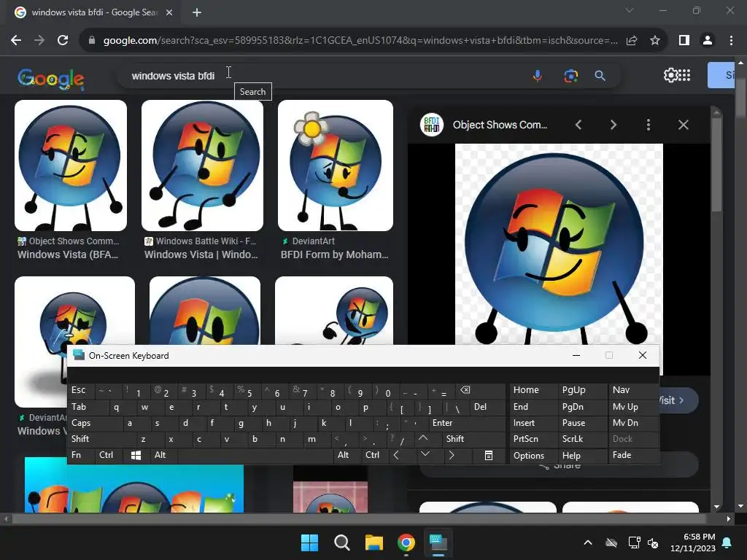Open Chrome's side panel
The height and width of the screenshot is (560, 747).
(684, 41)
